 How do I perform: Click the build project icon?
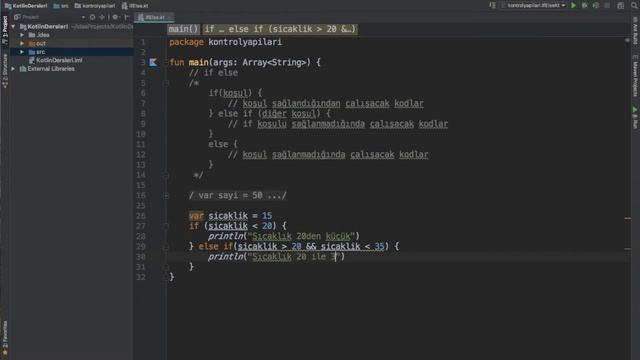493,6
